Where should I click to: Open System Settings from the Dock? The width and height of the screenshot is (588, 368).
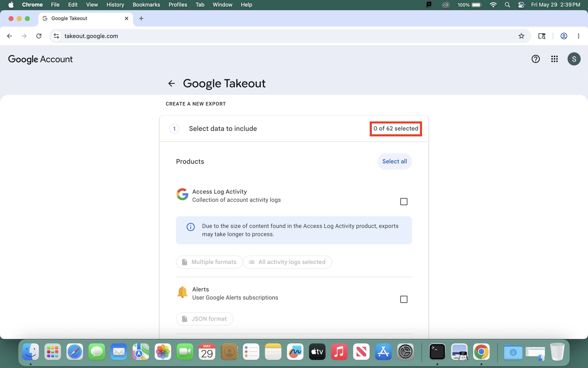405,352
